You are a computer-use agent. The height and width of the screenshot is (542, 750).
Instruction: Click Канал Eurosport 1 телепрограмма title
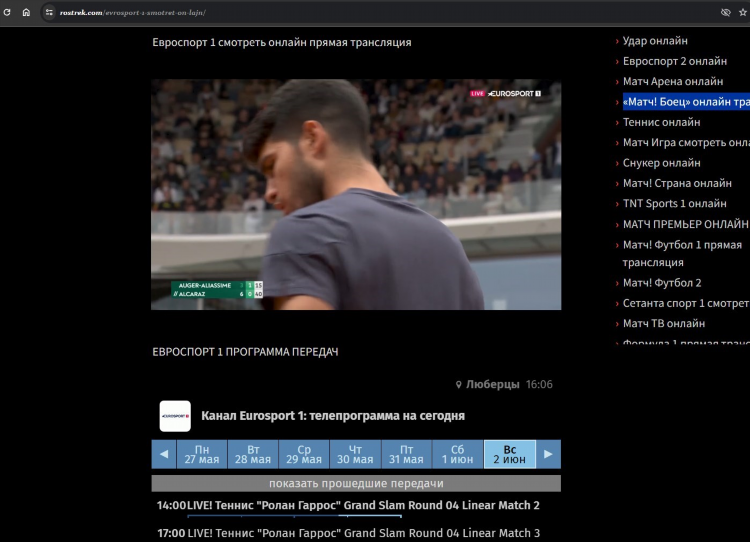(x=333, y=416)
